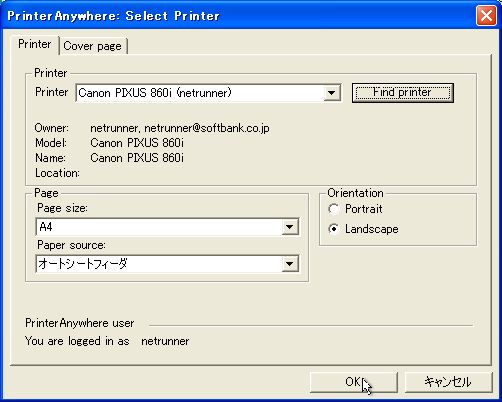502x402 pixels.
Task: Select the Printer tab
Action: coord(35,44)
